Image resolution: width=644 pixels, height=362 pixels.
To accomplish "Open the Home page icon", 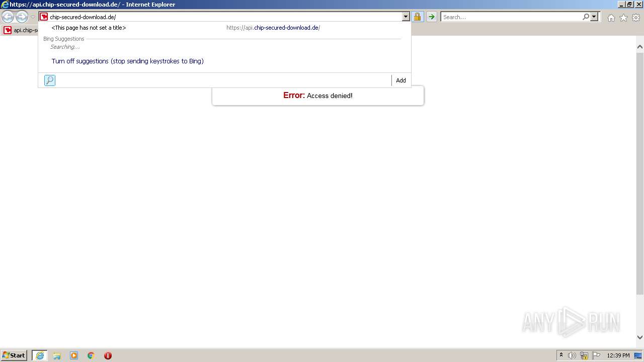I will (x=611, y=18).
